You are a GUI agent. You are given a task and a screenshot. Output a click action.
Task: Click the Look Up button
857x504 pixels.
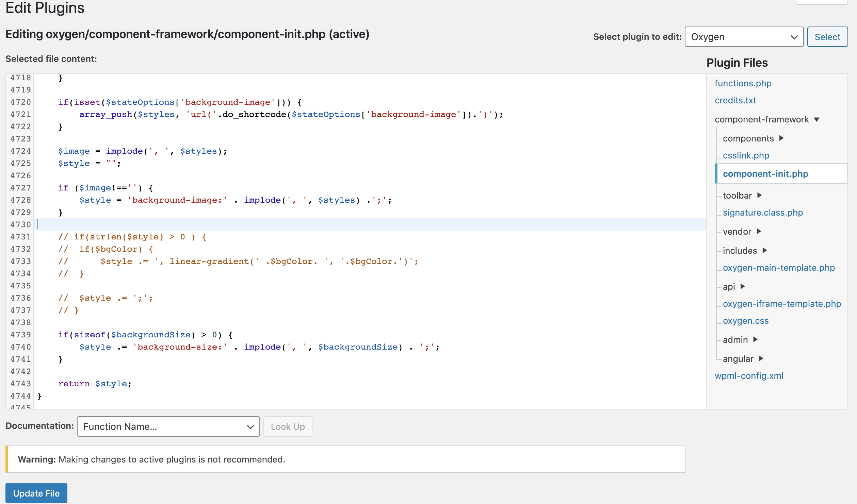pyautogui.click(x=288, y=426)
